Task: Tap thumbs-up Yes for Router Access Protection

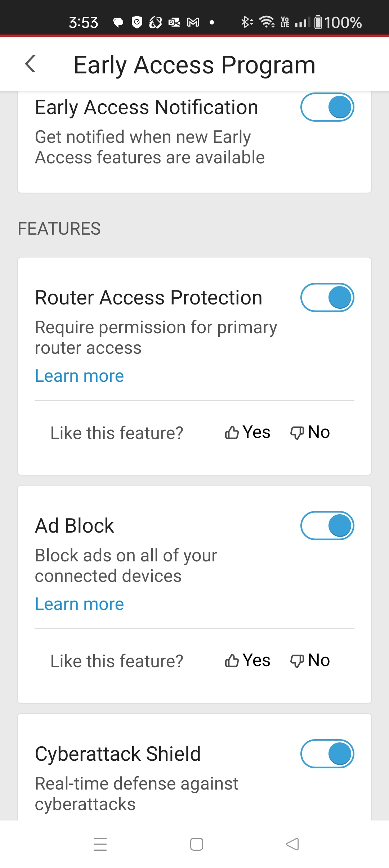Action: point(248,432)
